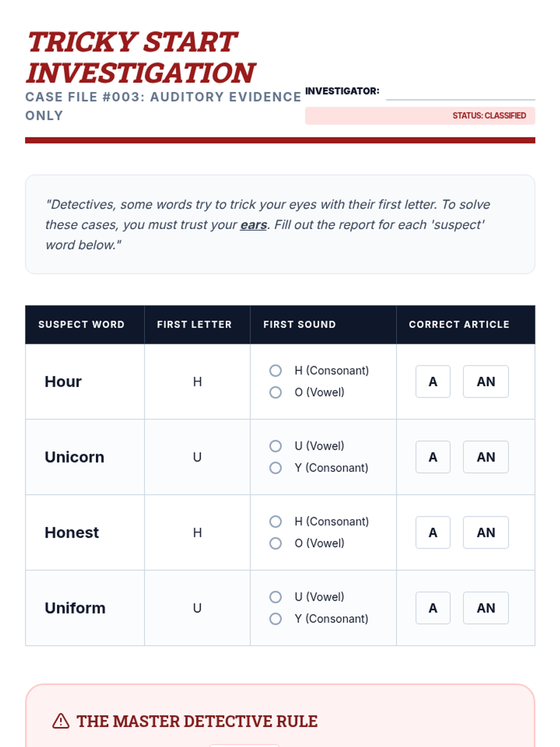Click the warning triangle icon beside Master Detective Rule
Viewport: 560px width, 747px height.
(61, 721)
